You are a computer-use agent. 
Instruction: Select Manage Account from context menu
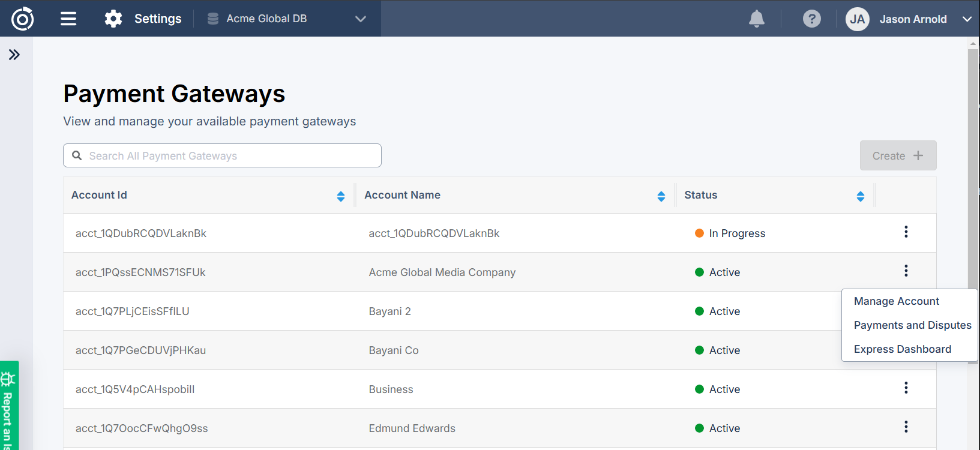click(896, 301)
